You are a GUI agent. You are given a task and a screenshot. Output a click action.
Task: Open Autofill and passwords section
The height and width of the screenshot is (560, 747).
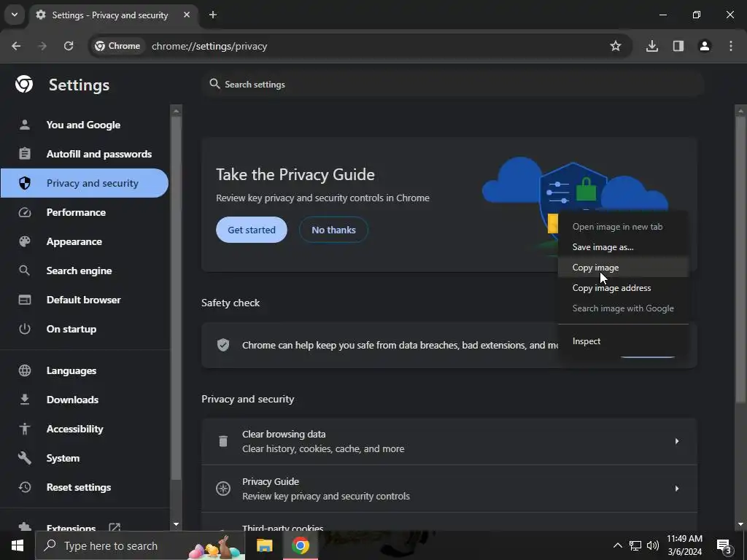click(85, 154)
